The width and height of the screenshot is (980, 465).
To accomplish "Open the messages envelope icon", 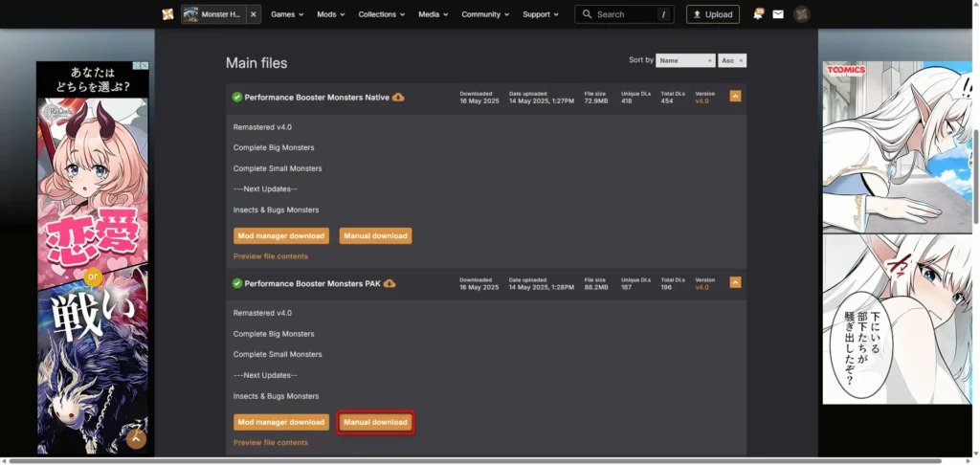I will coord(778,14).
